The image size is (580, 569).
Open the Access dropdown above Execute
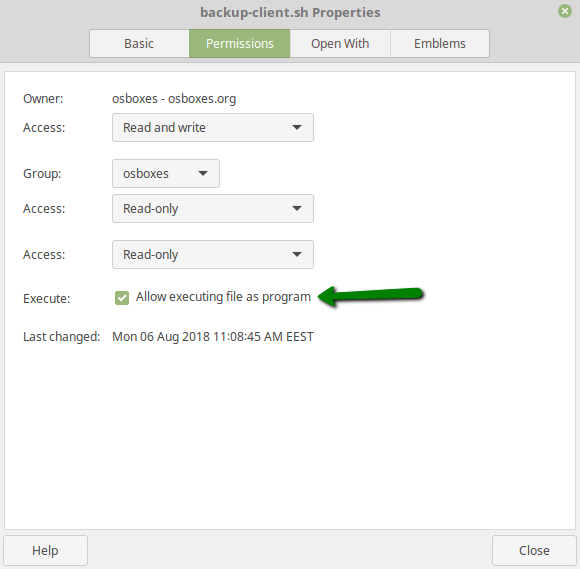[x=213, y=255]
